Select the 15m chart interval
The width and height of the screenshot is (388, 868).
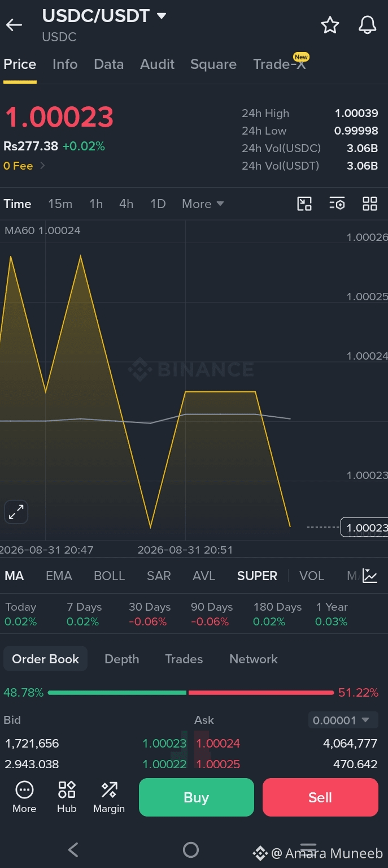click(60, 204)
